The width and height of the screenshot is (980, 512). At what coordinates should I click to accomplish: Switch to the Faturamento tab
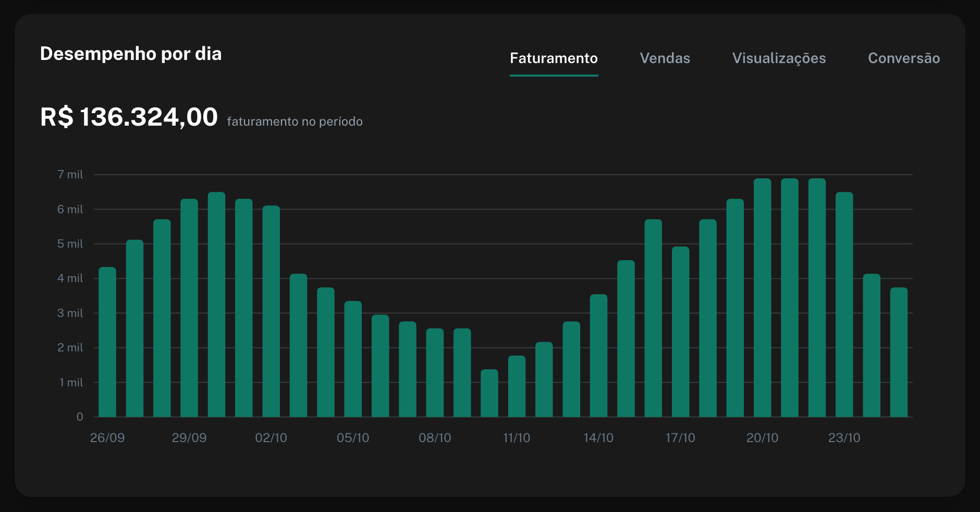[554, 58]
